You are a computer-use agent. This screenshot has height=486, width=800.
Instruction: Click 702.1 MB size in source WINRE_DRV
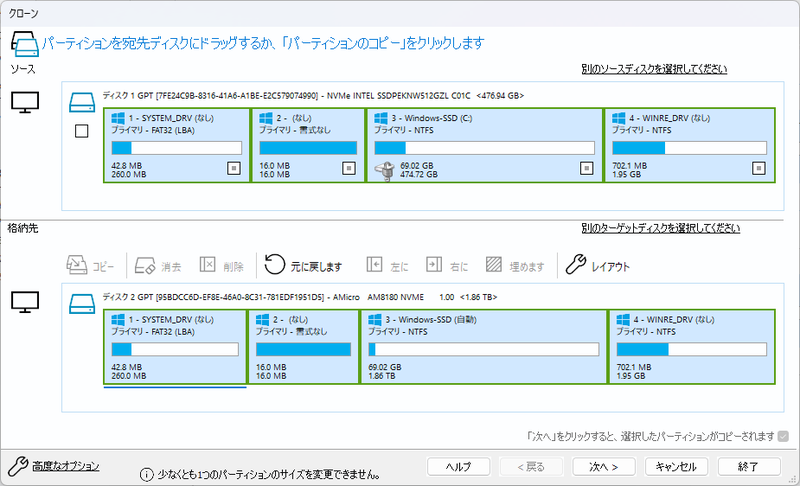(629, 166)
